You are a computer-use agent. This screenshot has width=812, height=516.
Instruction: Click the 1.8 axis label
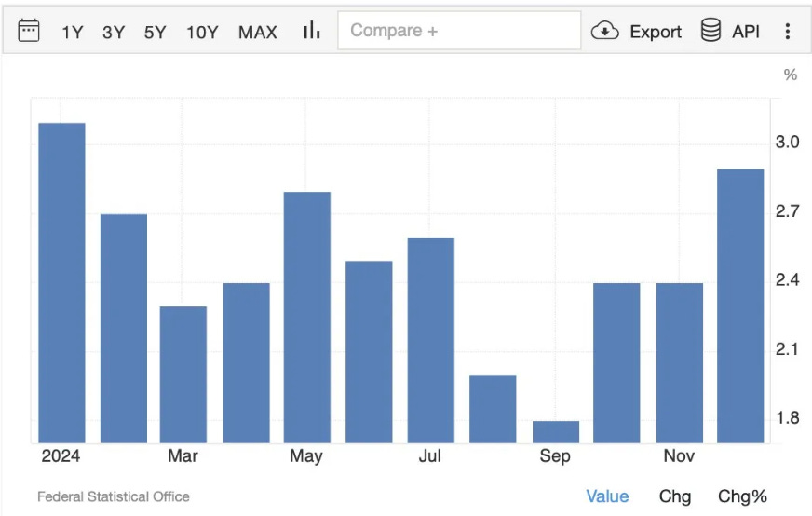point(787,418)
